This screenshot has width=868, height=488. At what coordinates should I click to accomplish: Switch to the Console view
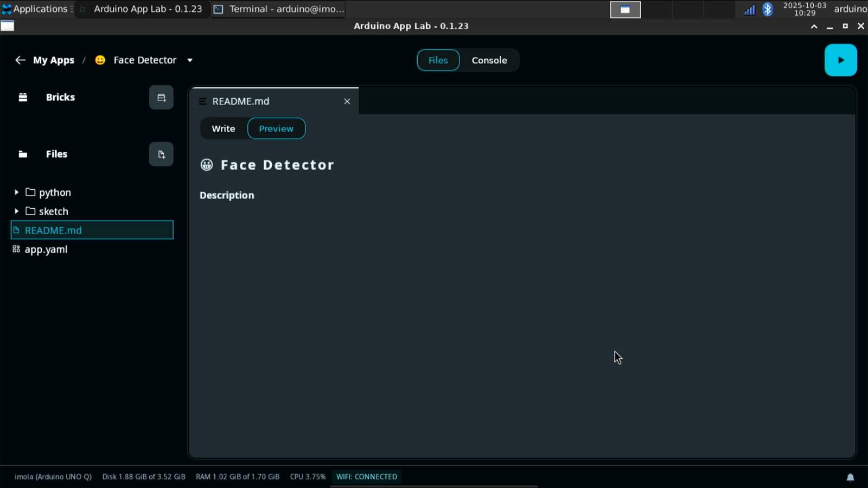[x=489, y=60]
